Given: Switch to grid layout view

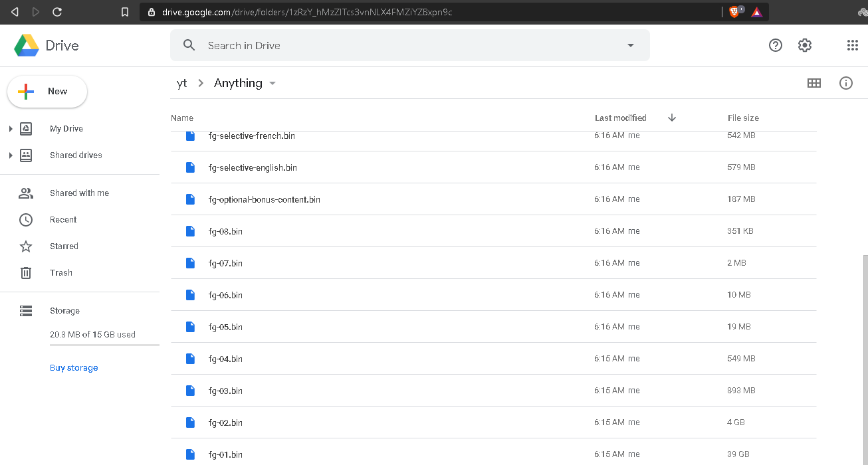Looking at the screenshot, I should 814,83.
